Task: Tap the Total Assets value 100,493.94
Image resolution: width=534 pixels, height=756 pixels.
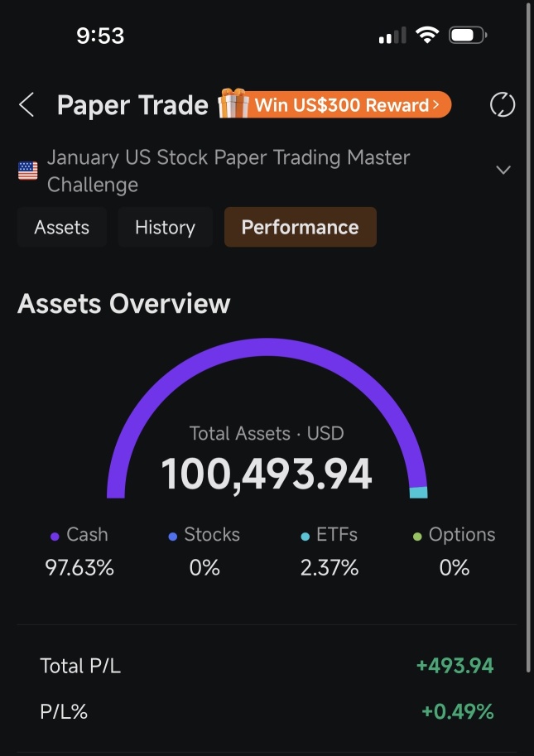Action: (267, 474)
